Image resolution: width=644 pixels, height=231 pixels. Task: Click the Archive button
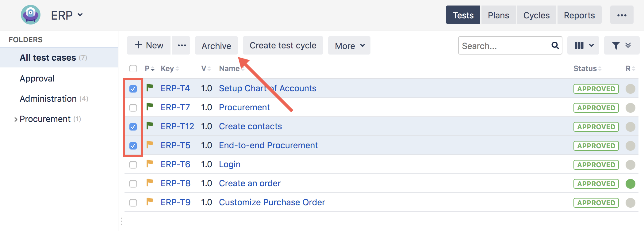pyautogui.click(x=216, y=46)
